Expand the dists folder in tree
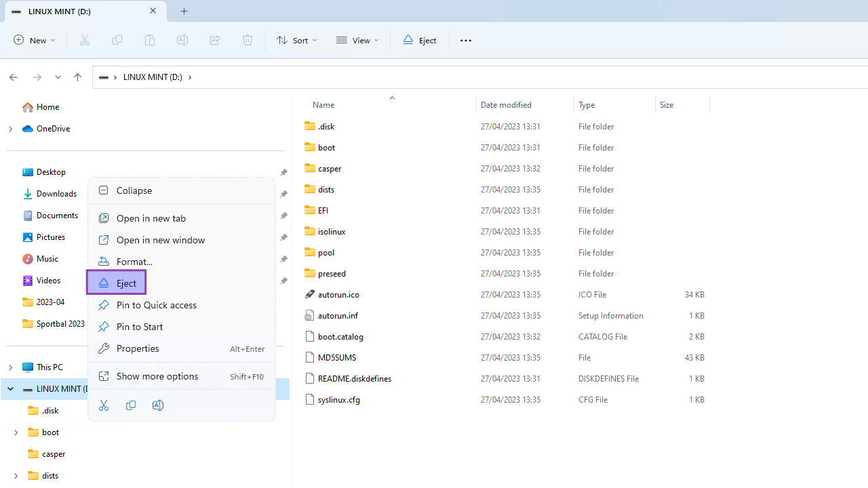The height and width of the screenshot is (488, 868). pos(16,476)
